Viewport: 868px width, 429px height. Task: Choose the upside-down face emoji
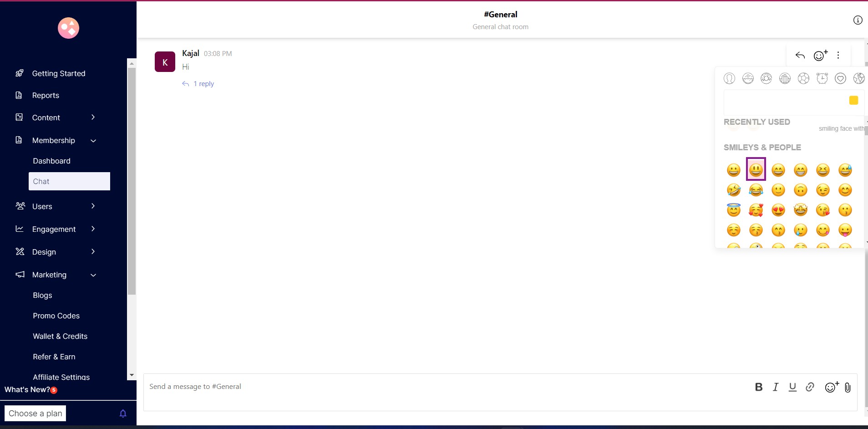pyautogui.click(x=800, y=190)
